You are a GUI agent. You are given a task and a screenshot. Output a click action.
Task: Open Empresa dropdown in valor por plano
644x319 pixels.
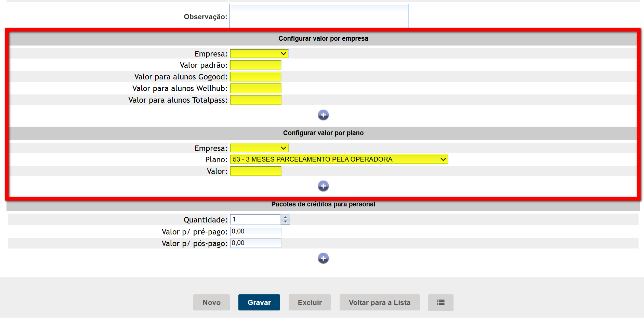tap(259, 148)
